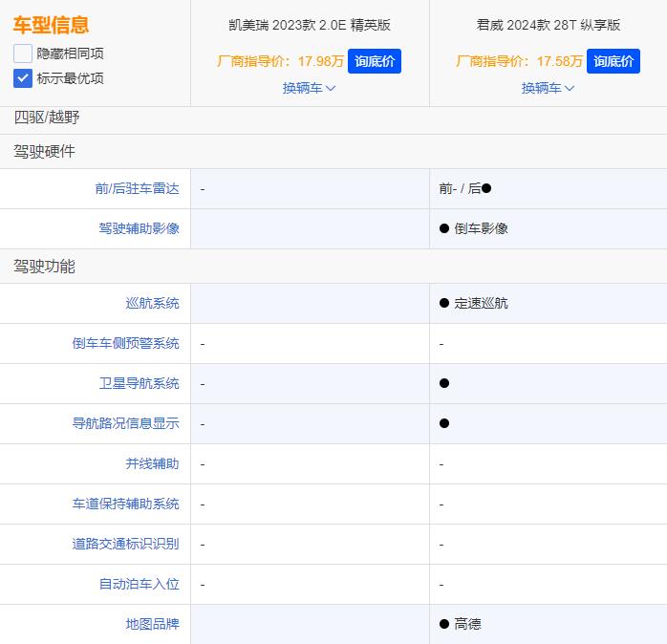Open 自动泊车入位 parameter link
This screenshot has height=644, width=667.
coord(140,584)
